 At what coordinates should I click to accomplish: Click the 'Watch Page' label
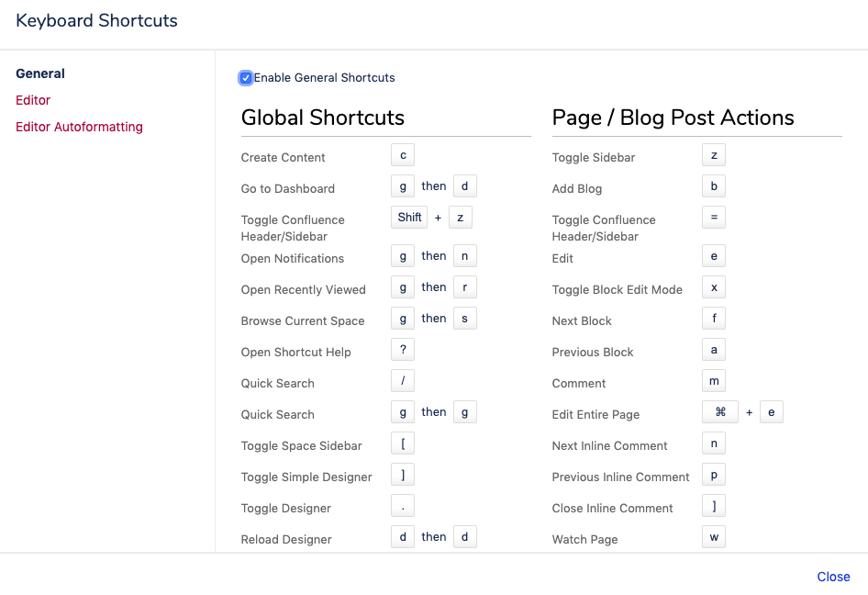[x=584, y=539]
